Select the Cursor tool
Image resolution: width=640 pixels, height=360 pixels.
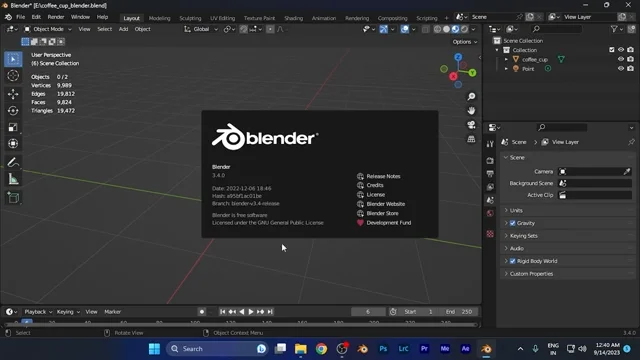point(13,76)
